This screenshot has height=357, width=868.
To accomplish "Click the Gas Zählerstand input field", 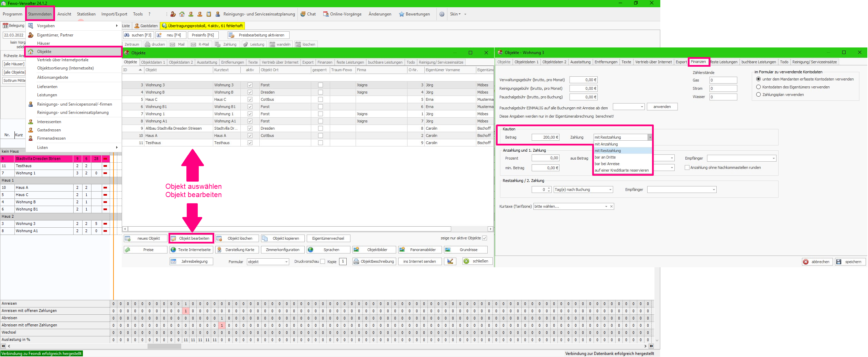I will tap(723, 80).
